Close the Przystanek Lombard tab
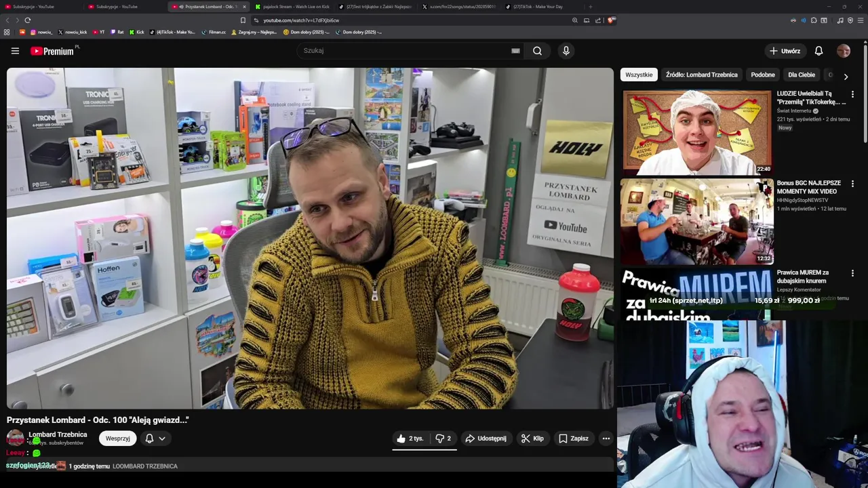The height and width of the screenshot is (488, 868). 244,7
